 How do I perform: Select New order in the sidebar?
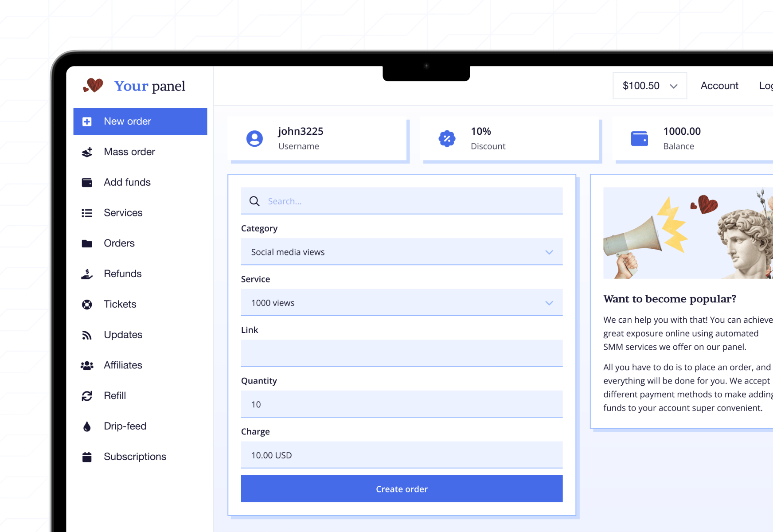click(140, 121)
